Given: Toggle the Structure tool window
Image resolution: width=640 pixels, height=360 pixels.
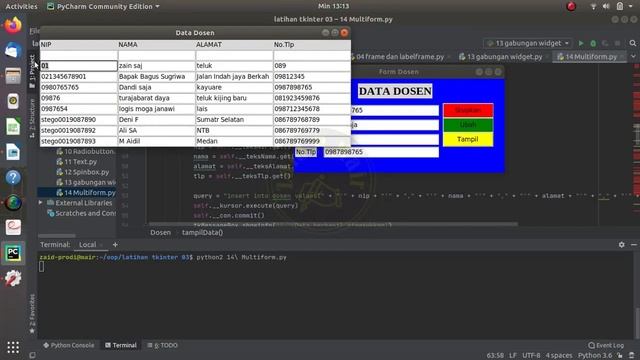Looking at the screenshot, I should [32, 118].
